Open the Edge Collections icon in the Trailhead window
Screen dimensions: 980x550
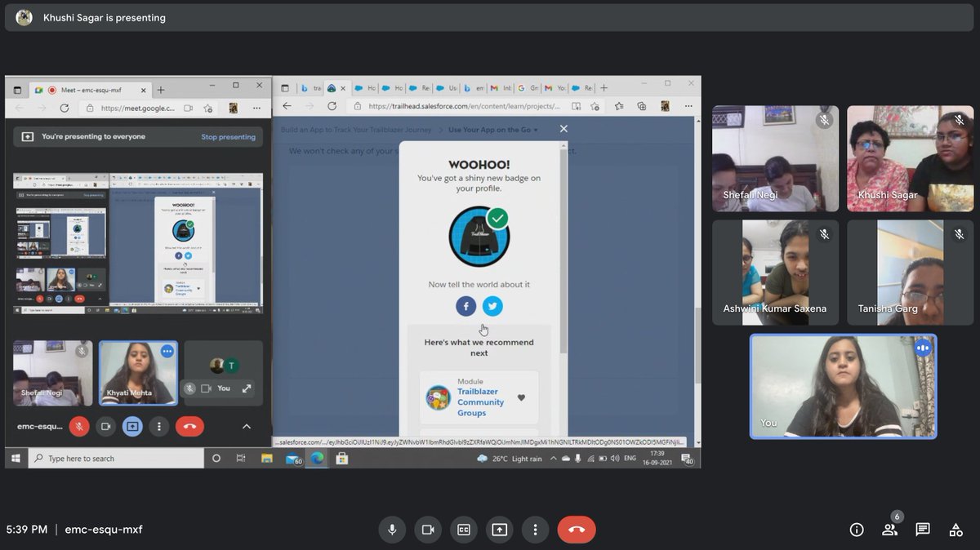point(641,106)
